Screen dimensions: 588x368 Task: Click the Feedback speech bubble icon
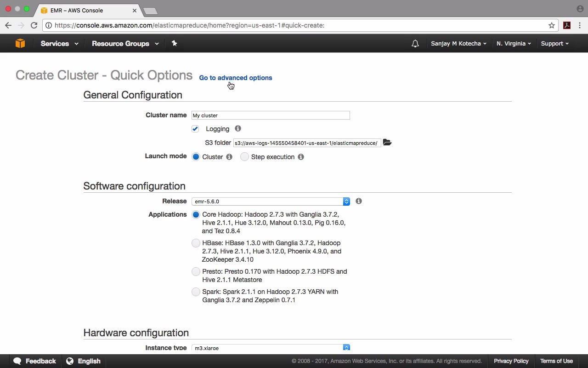[x=17, y=361]
